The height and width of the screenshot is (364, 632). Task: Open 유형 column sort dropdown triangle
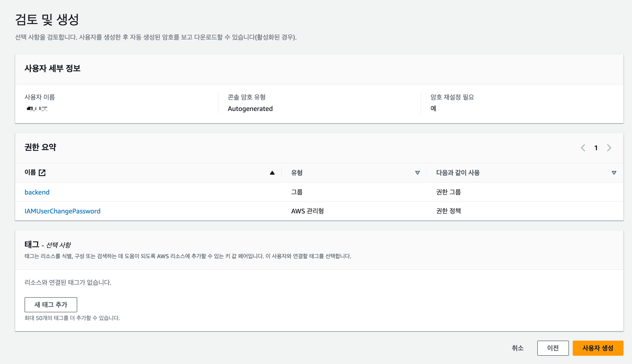coord(417,173)
